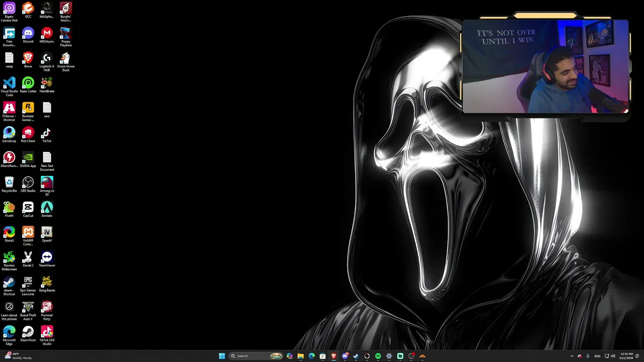Viewport: 644px width, 362px height.
Task: Open the MEGAsync desktop shortcut
Action: (47, 36)
